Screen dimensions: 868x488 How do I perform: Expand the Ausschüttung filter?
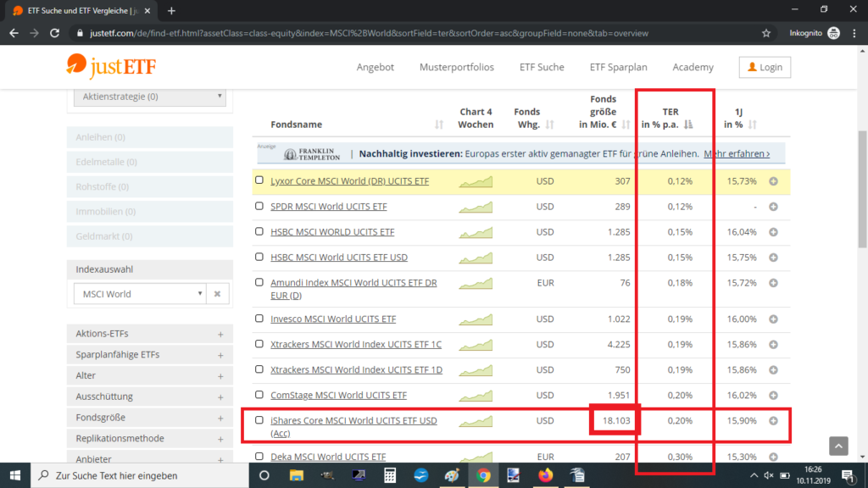pos(149,396)
